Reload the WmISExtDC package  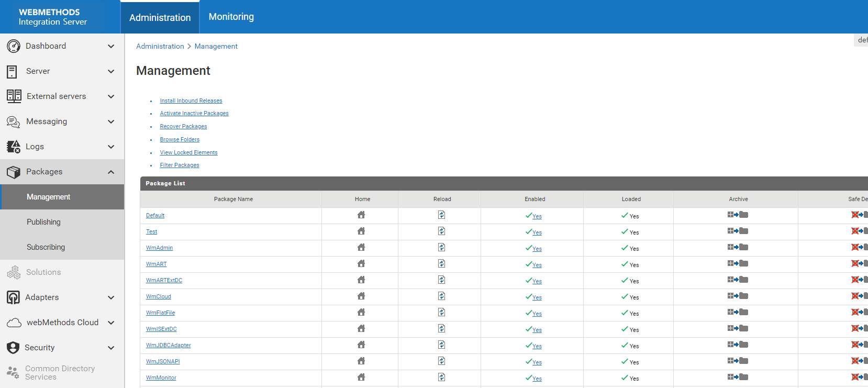click(442, 328)
